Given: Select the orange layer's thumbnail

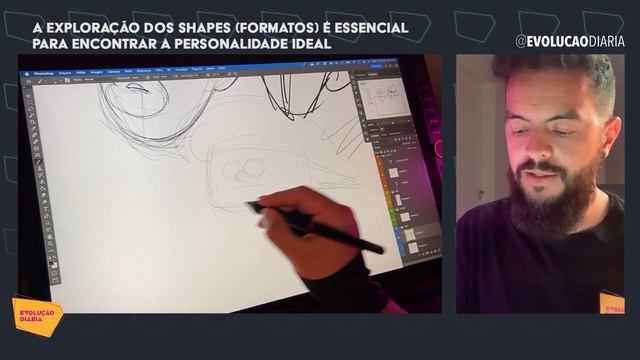Looking at the screenshot, I should tap(393, 173).
